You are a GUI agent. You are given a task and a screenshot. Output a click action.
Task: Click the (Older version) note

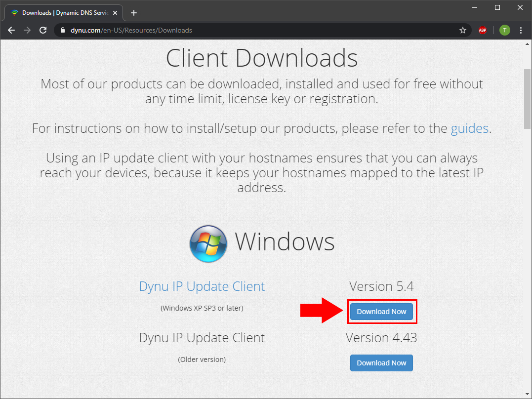pyautogui.click(x=202, y=359)
